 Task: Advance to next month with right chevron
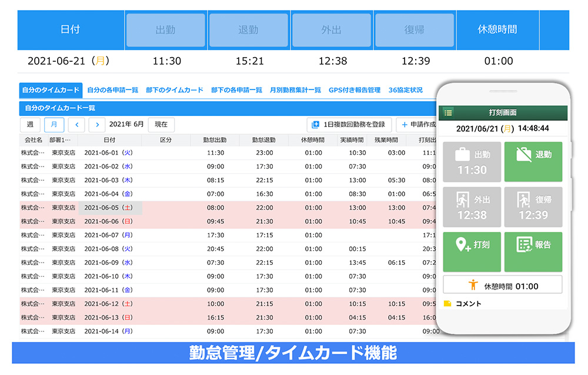pyautogui.click(x=97, y=124)
